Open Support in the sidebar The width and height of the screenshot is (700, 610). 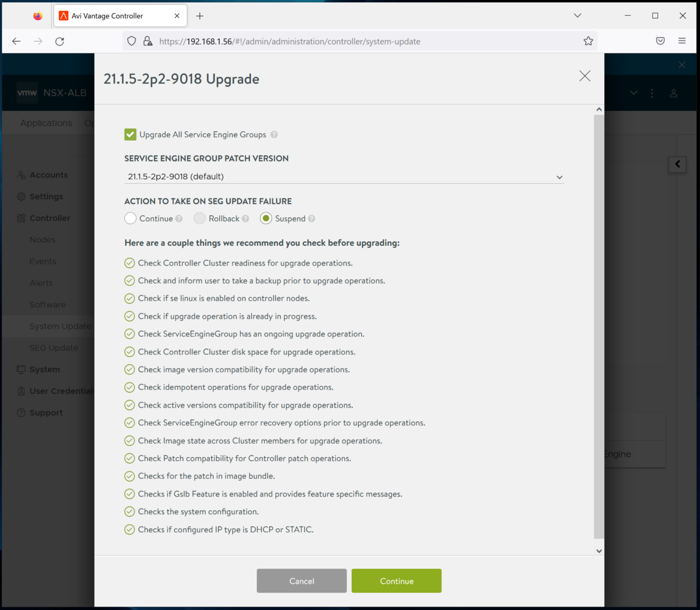tap(46, 413)
